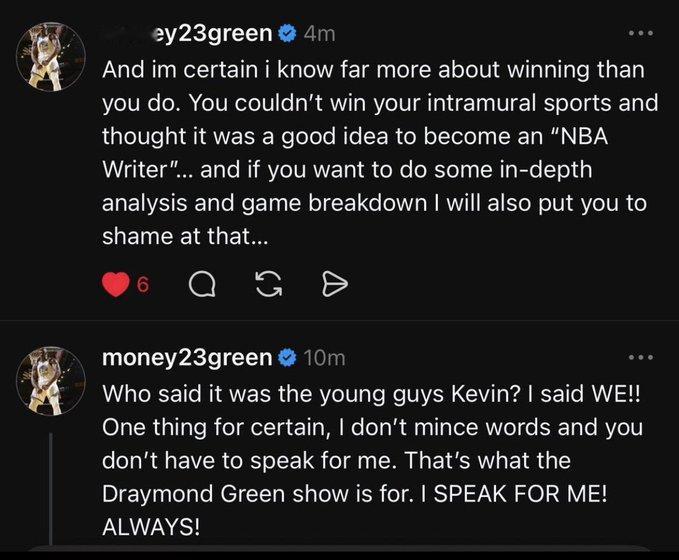The image size is (679, 560).
Task: Visit the money23green profile from the username
Action: (187, 358)
